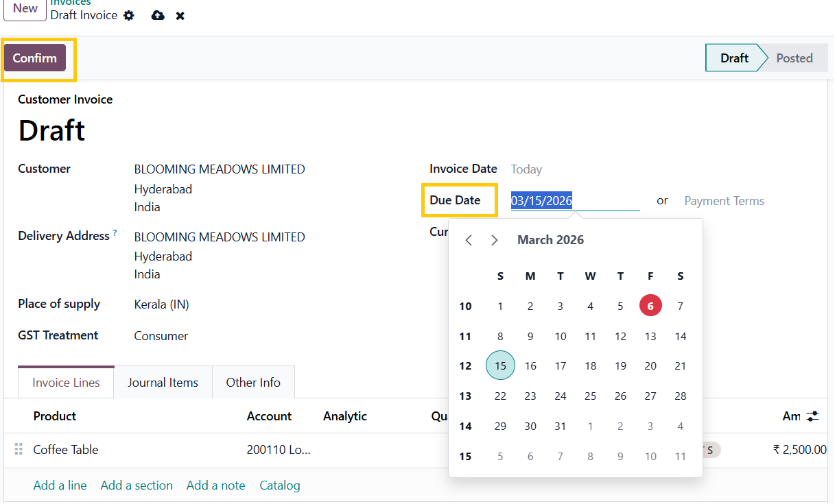Click the Posted status stage
Viewport: 837px width, 504px height.
coord(794,58)
